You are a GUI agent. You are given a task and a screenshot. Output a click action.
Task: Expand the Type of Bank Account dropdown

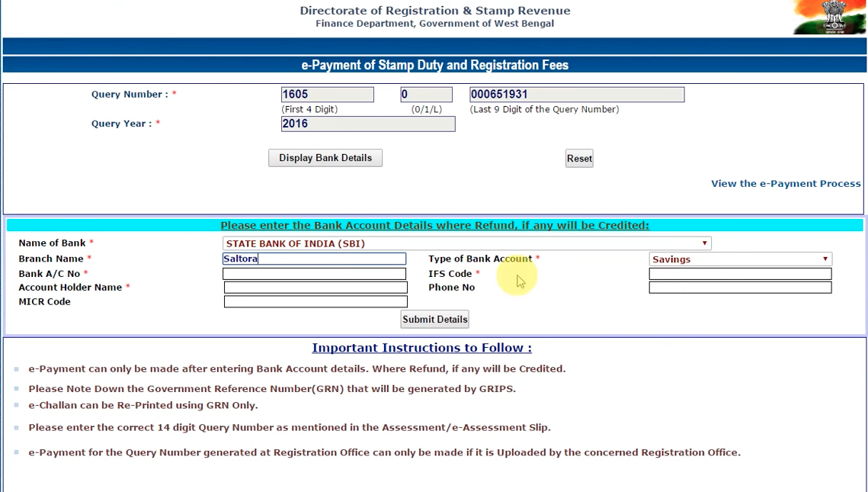pos(740,259)
